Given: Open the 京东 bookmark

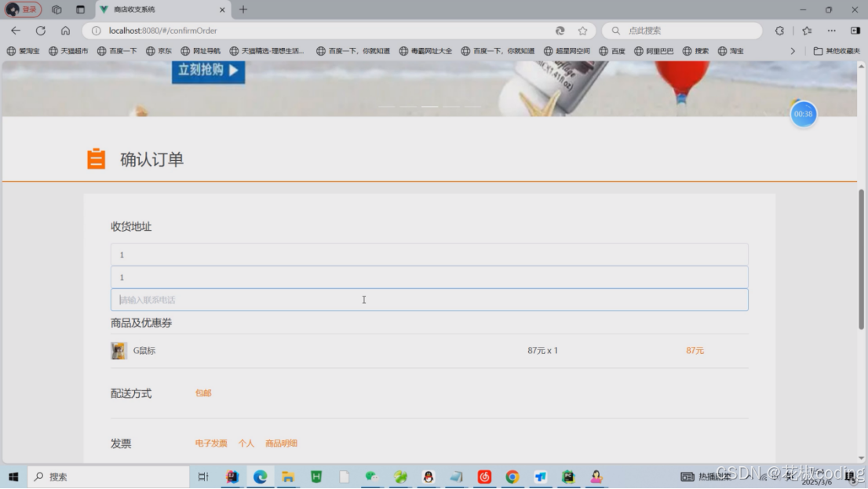Looking at the screenshot, I should tap(159, 51).
